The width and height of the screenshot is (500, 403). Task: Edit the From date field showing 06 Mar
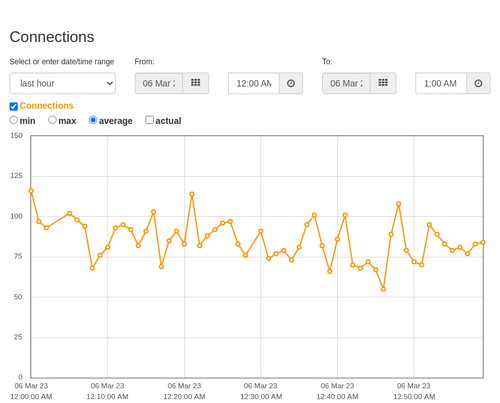tap(159, 83)
